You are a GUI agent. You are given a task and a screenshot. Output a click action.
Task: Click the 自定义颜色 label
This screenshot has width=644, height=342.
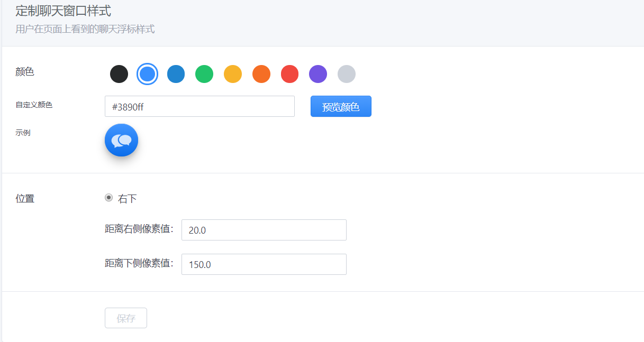[x=34, y=105]
